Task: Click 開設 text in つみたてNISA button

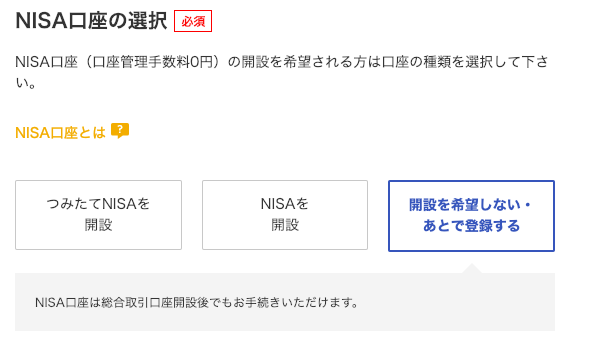Action: (x=98, y=225)
